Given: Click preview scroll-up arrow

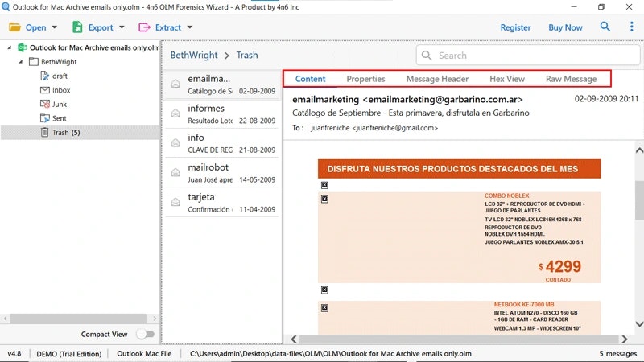Looking at the screenshot, I should [639, 150].
